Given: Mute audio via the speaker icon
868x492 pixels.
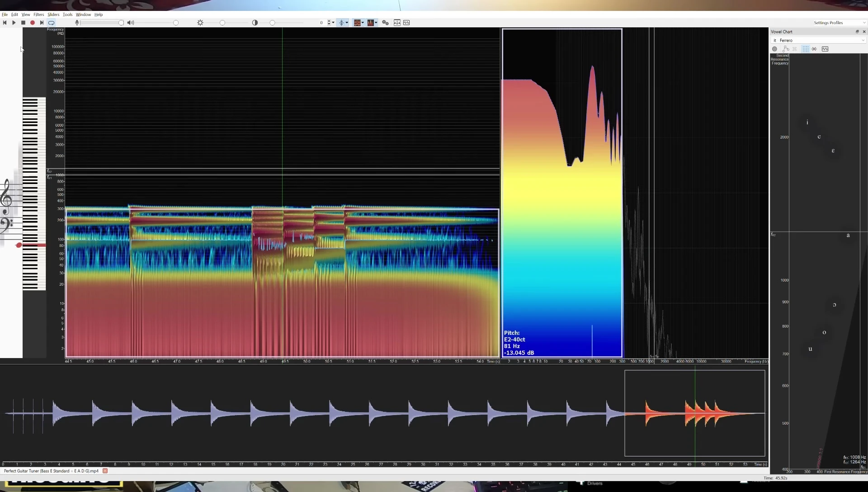Looking at the screenshot, I should tap(131, 23).
